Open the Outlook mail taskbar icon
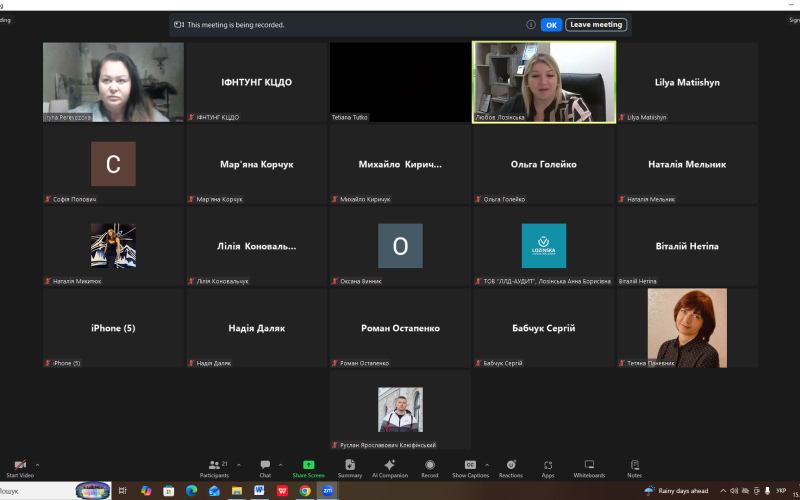This screenshot has height=500, width=800. [x=214, y=491]
